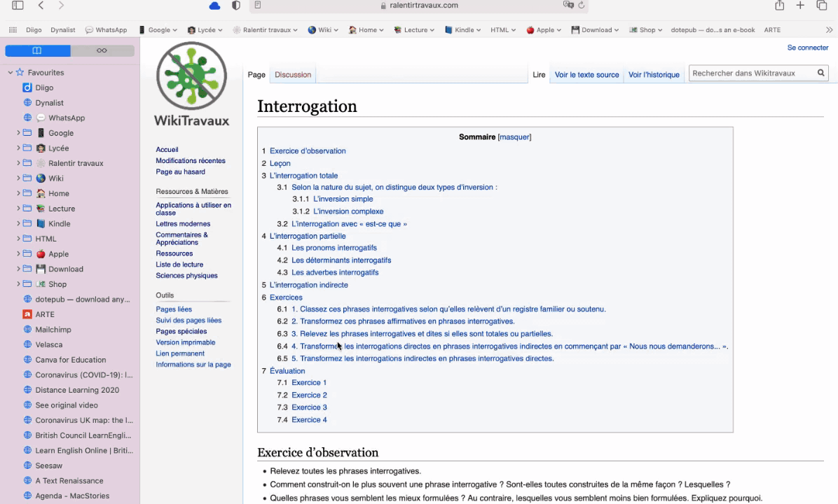This screenshot has height=504, width=838.
Task: Open the Reader view icon
Action: coord(258,6)
